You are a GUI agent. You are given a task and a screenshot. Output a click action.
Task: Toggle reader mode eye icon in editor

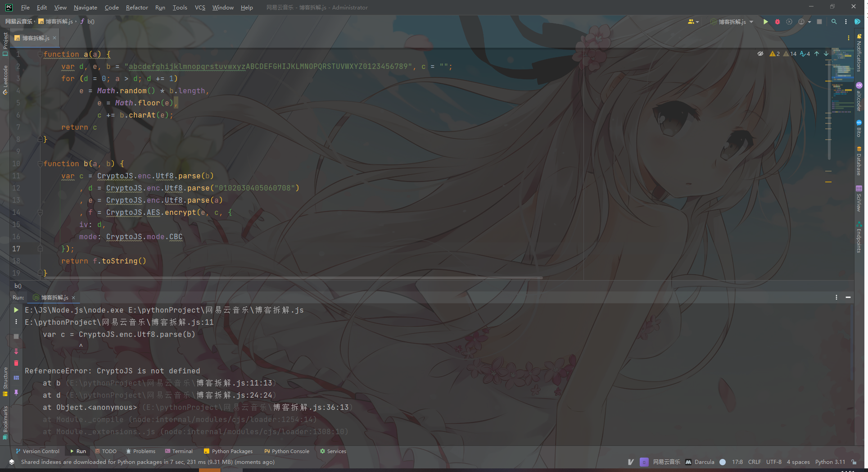click(x=760, y=54)
